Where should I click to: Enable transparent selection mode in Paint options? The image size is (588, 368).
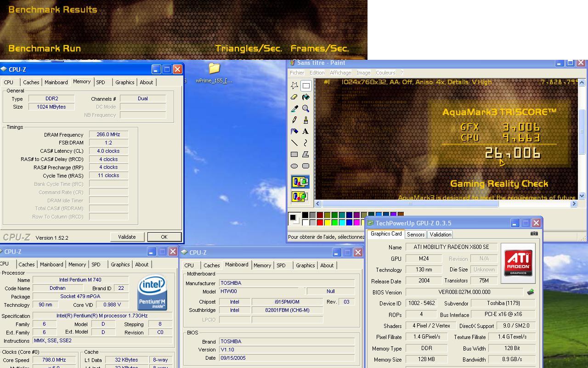[300, 196]
